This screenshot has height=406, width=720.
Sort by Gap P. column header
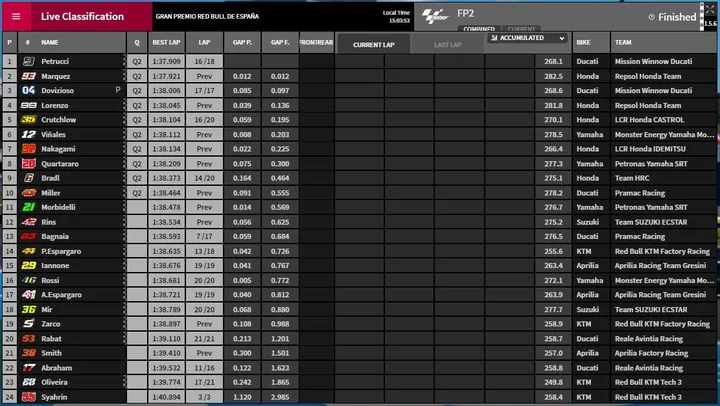[x=242, y=42]
